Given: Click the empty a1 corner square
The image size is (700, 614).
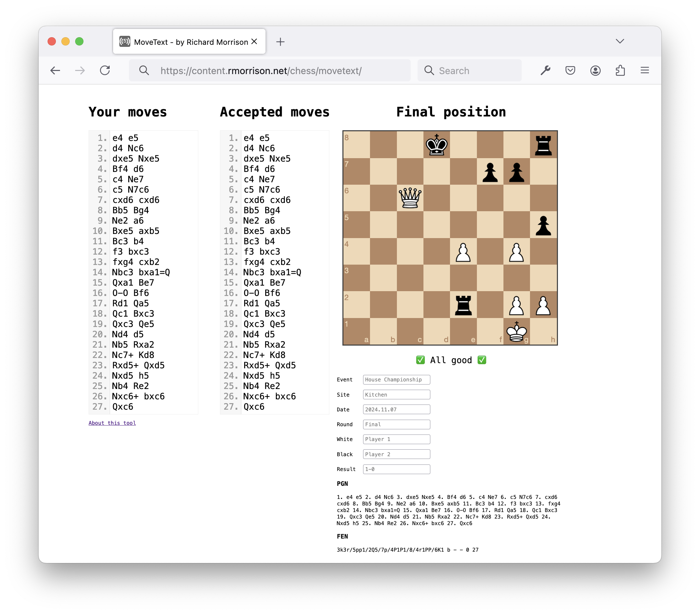Looking at the screenshot, I should click(x=357, y=331).
